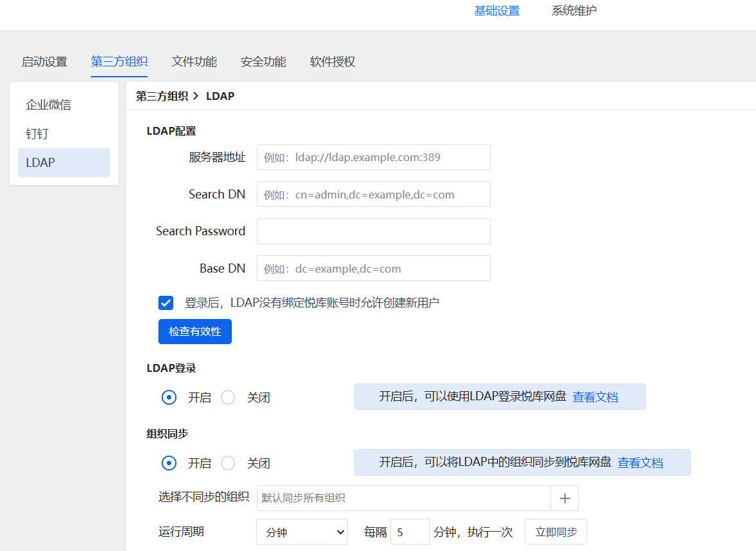Open the 软件授权 tab
The width and height of the screenshot is (756, 551).
point(332,62)
